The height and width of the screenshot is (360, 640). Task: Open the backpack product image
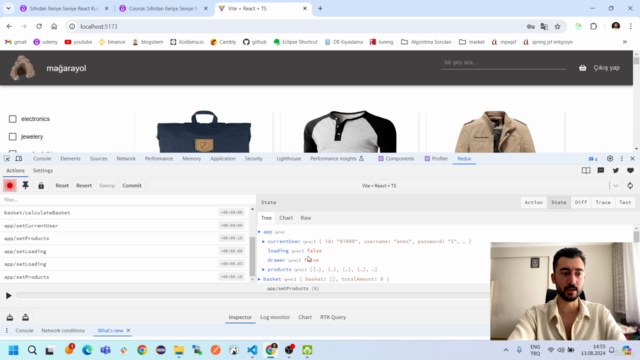pyautogui.click(x=204, y=131)
